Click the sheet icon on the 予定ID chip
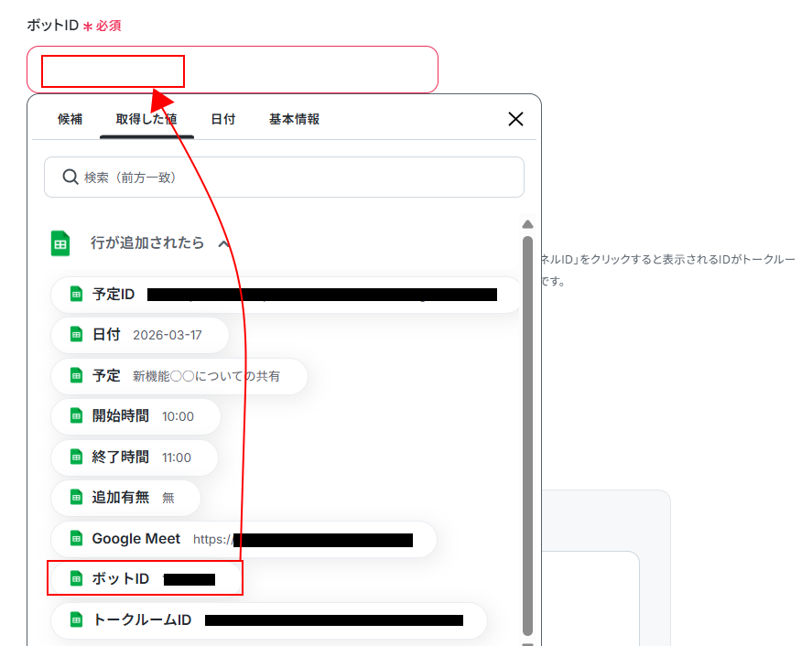Image resolution: width=812 pixels, height=646 pixels. click(x=76, y=294)
